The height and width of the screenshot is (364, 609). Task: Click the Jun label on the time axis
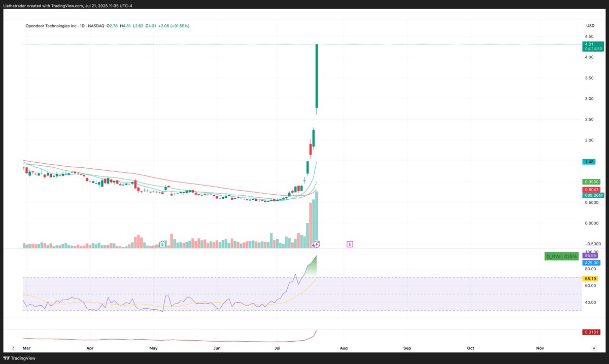[217, 348]
